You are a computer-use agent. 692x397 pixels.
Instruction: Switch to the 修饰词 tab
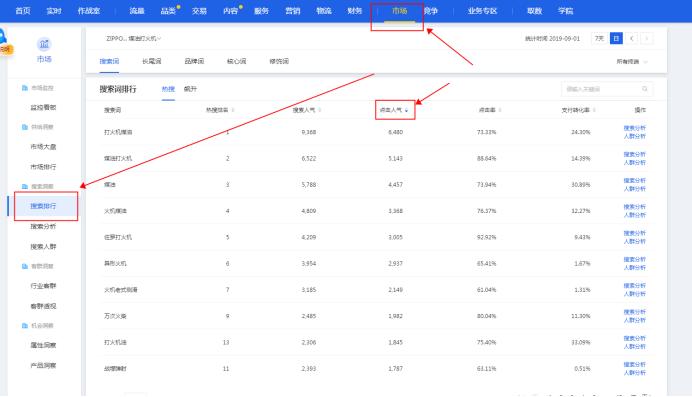click(279, 61)
